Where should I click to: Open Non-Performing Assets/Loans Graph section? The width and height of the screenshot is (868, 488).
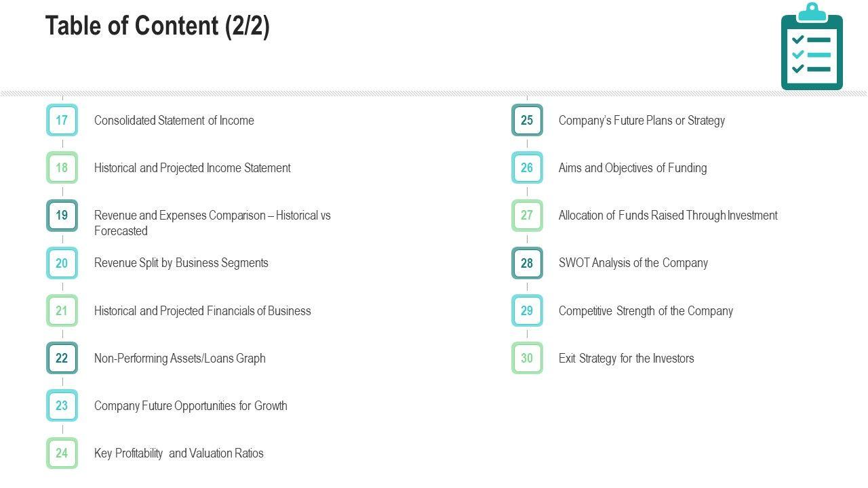(x=180, y=358)
